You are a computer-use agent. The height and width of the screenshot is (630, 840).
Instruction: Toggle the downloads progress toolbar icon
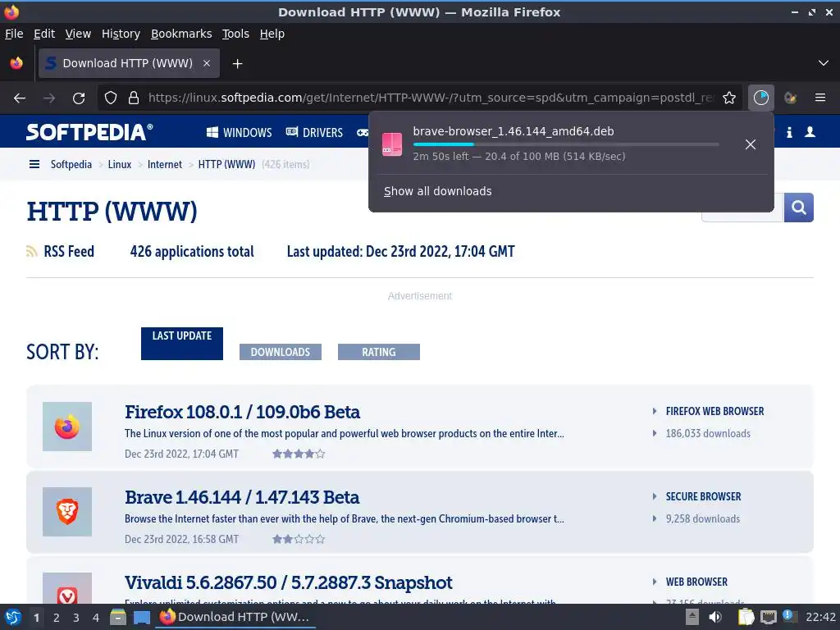tap(761, 98)
